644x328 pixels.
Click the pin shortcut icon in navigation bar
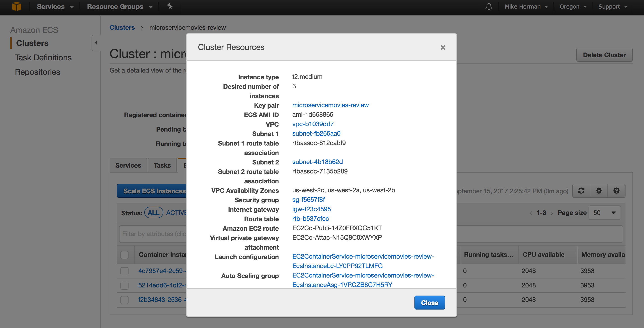pyautogui.click(x=170, y=6)
